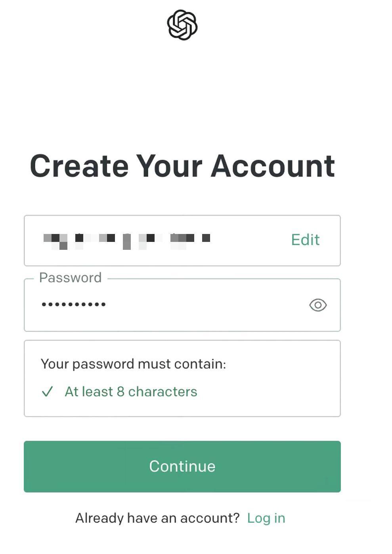Click Already have an account text
This screenshot has width=392, height=554.
(157, 518)
